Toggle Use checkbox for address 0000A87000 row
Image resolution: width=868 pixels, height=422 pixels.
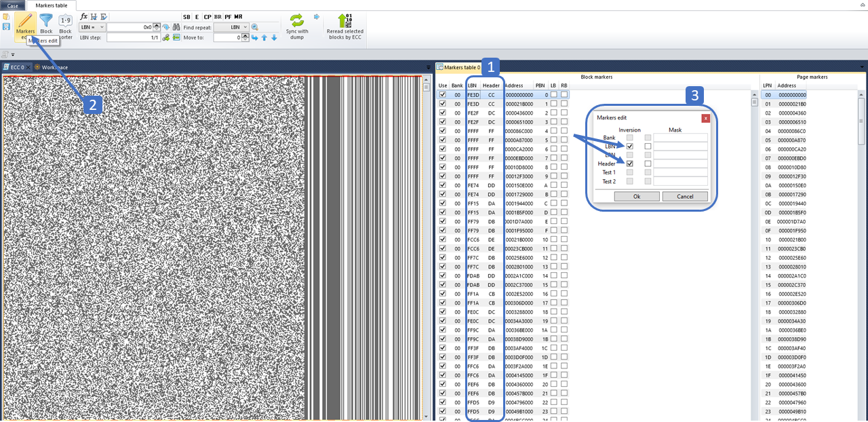click(x=443, y=140)
